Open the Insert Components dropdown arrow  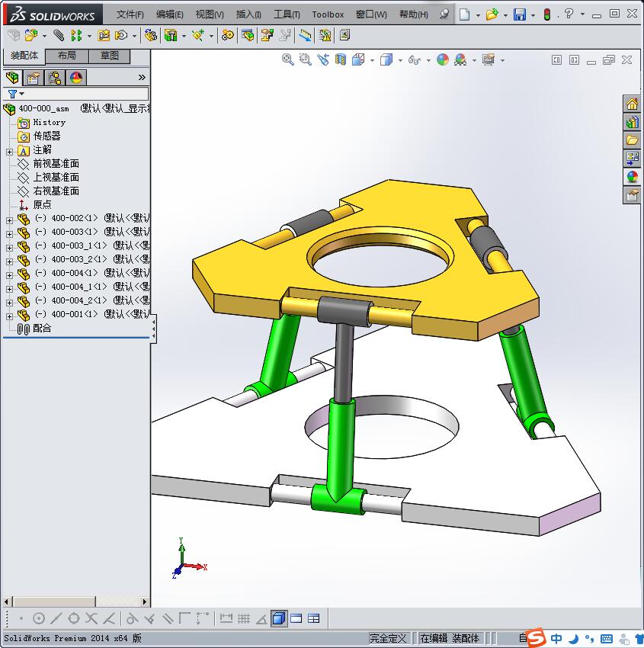[x=44, y=36]
